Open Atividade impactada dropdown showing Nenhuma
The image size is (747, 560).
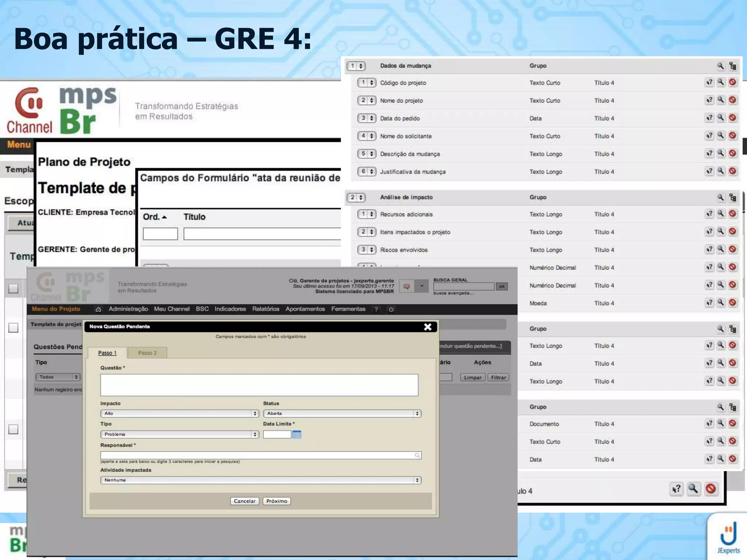[261, 480]
